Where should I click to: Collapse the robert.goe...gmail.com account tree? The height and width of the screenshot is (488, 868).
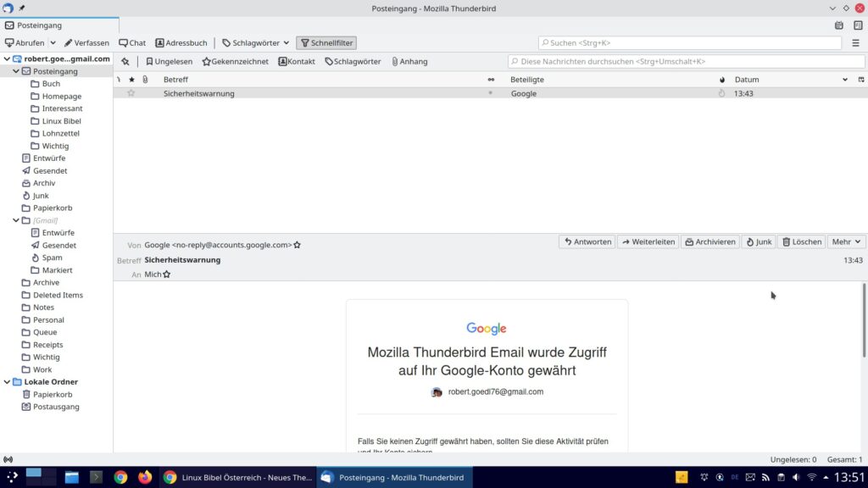(x=7, y=58)
